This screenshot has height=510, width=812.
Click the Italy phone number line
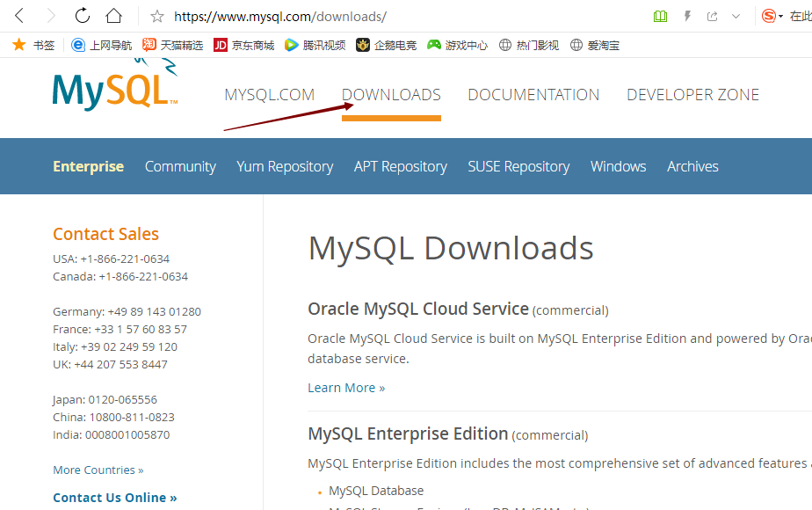pos(115,346)
